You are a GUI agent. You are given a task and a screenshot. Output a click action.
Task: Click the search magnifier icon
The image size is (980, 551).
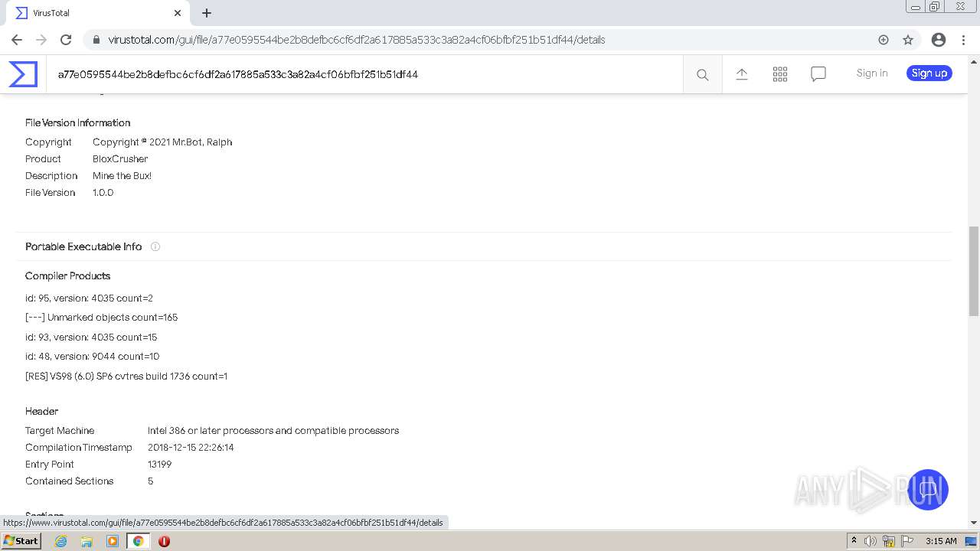click(x=702, y=74)
